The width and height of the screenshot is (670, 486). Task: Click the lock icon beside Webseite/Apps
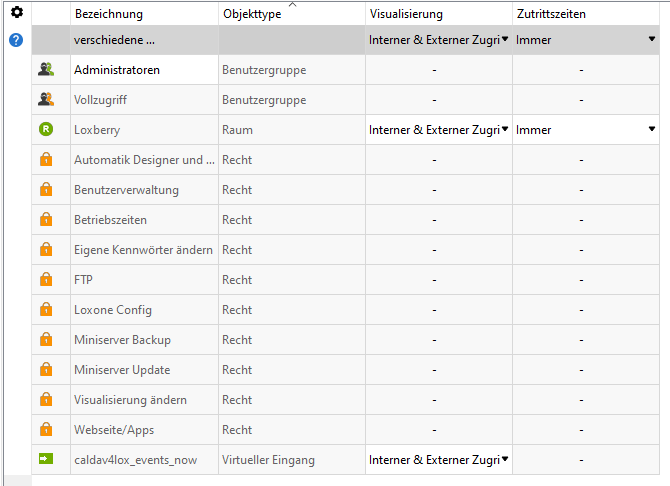(x=45, y=430)
